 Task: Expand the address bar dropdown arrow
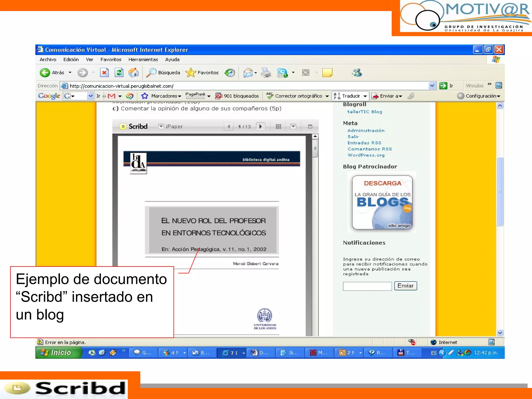pyautogui.click(x=432, y=85)
